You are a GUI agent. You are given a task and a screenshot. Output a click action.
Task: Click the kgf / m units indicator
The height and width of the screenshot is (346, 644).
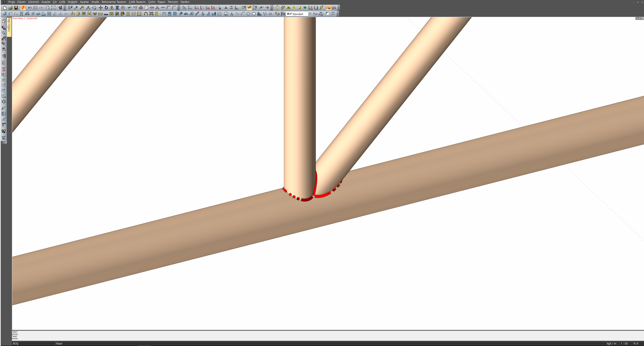tap(611, 343)
